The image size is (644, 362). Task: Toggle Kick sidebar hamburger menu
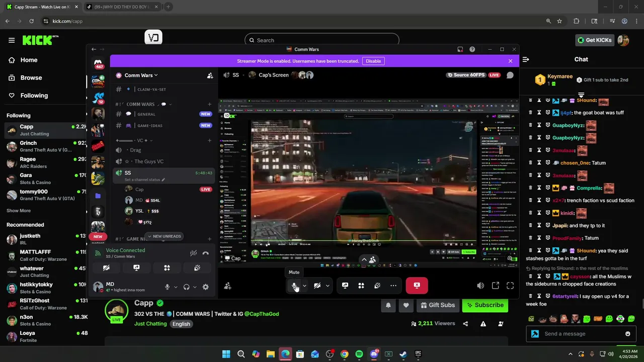coord(12,40)
